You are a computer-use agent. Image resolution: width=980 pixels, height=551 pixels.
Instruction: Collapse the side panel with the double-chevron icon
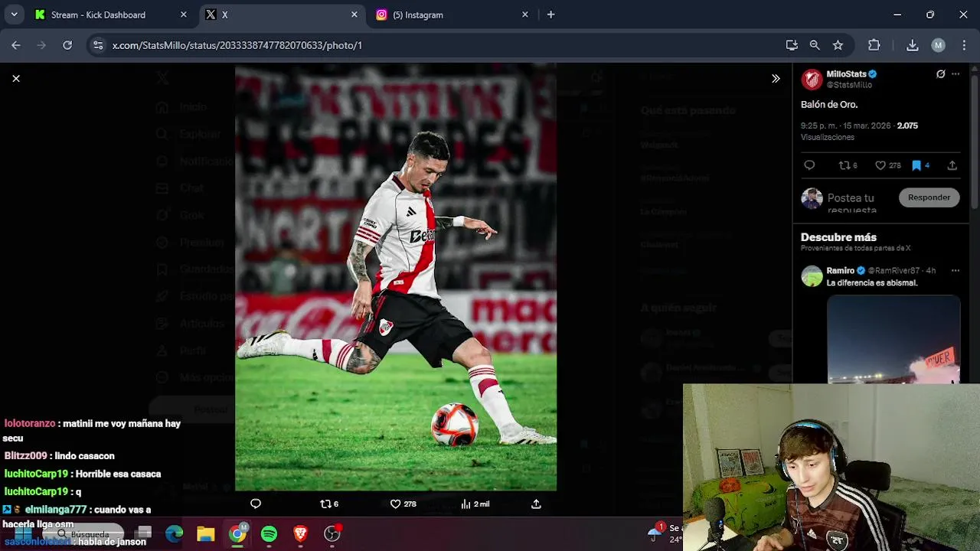pyautogui.click(x=776, y=78)
